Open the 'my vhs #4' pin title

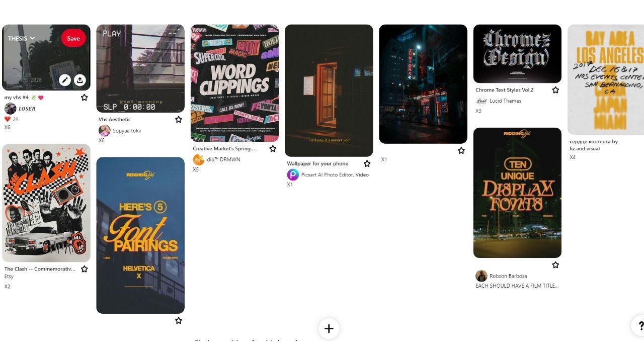click(24, 98)
